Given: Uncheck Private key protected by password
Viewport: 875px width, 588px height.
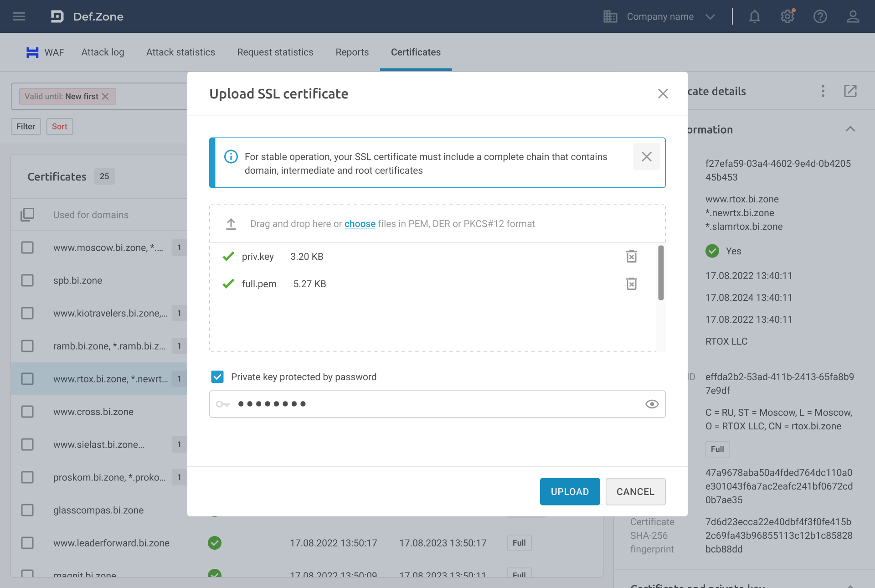Looking at the screenshot, I should 217,377.
